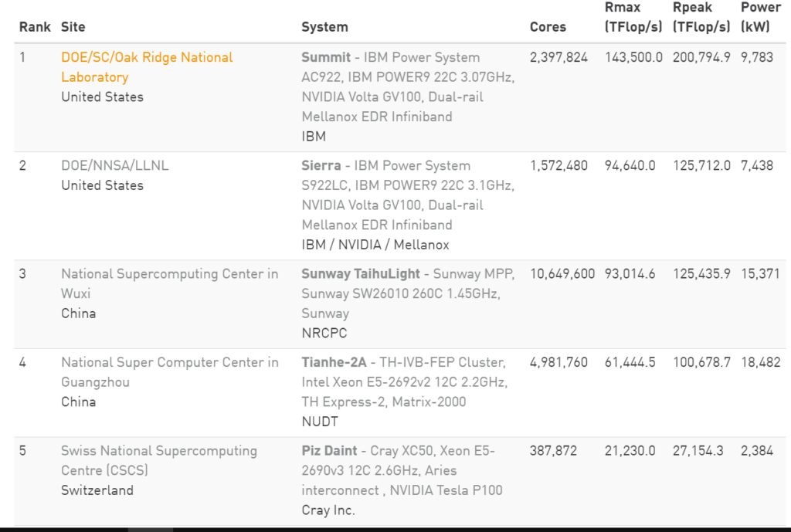The height and width of the screenshot is (532, 791).
Task: Click the Site column header
Action: (x=73, y=27)
